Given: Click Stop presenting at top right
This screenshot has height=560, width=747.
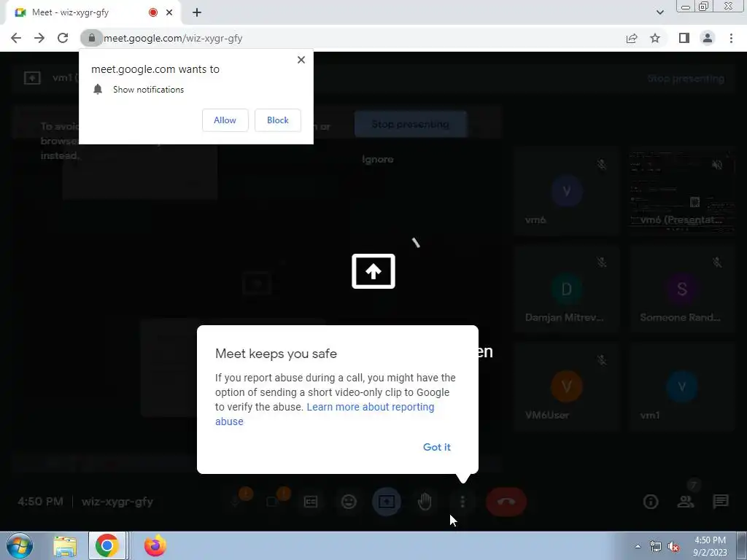Looking at the screenshot, I should [686, 79].
